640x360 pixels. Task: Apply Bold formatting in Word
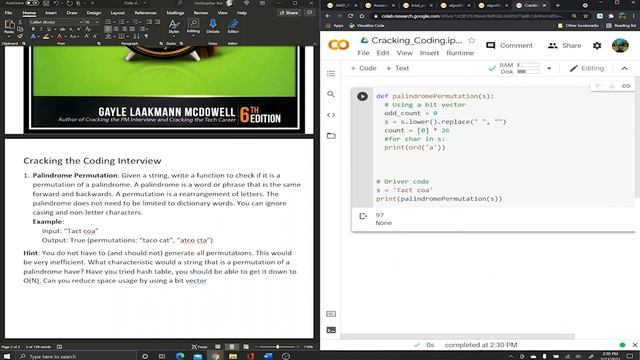pyautogui.click(x=33, y=29)
